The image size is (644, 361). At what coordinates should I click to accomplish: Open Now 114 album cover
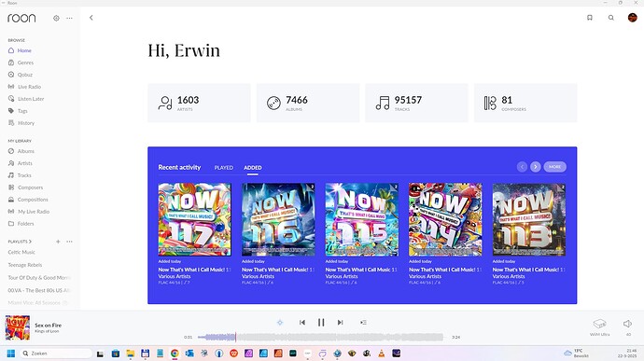pos(445,219)
